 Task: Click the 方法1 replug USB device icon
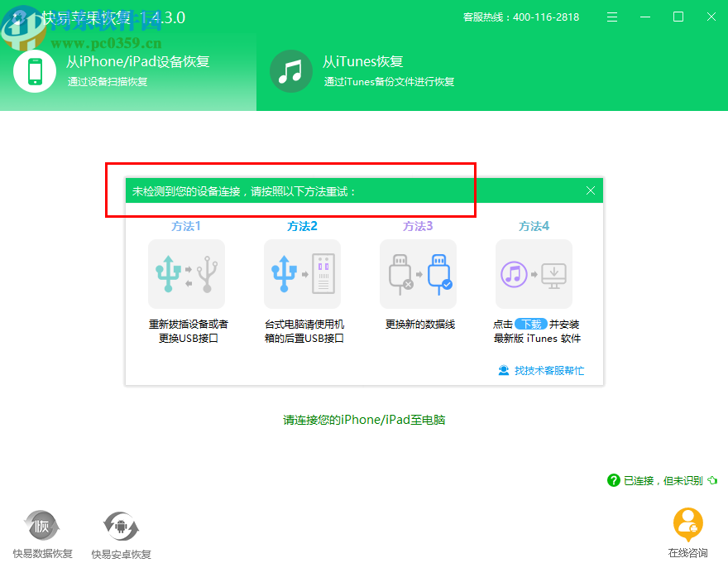click(186, 273)
